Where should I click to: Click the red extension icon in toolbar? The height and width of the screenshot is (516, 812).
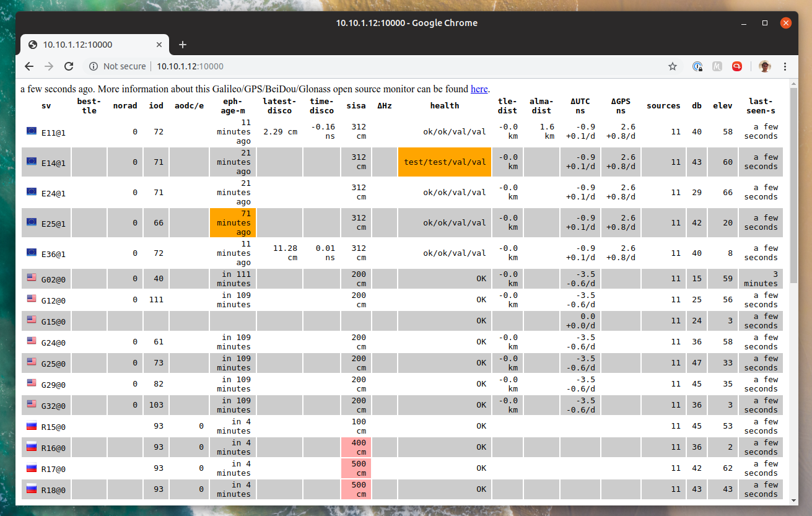737,66
